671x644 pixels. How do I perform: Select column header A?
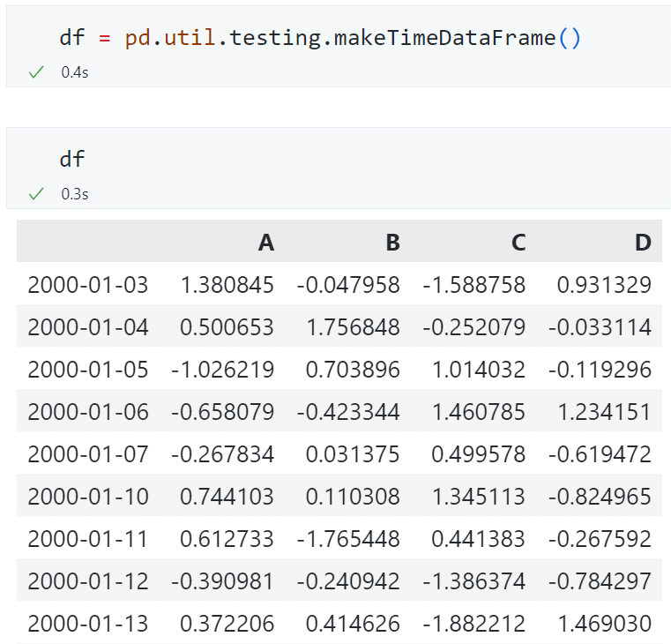[x=265, y=243]
